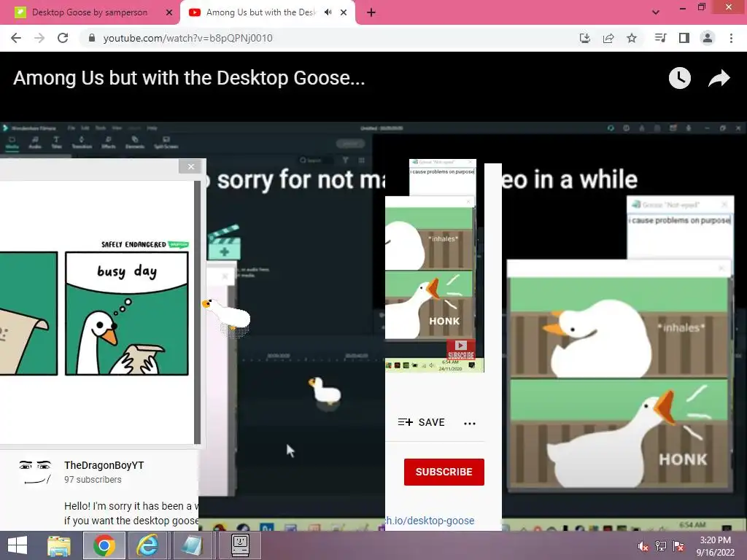Close the Desktop Goose tab

[x=169, y=12]
